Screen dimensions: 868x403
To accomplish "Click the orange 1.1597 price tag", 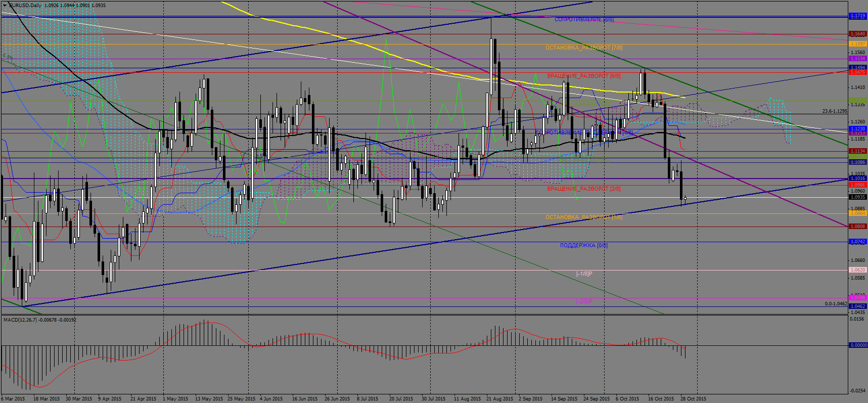I will (x=858, y=44).
